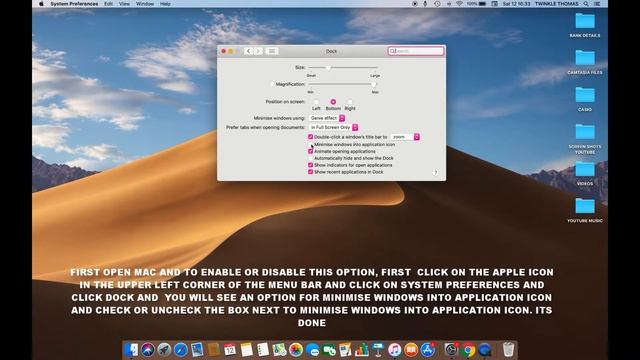The width and height of the screenshot is (640, 360).
Task: Select Right dock position
Action: tap(350, 102)
